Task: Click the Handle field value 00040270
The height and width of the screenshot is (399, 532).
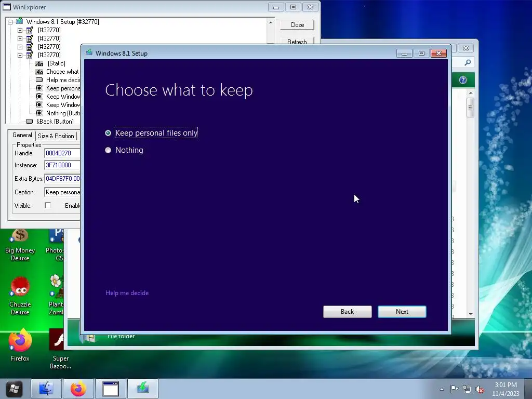Action: 62,153
